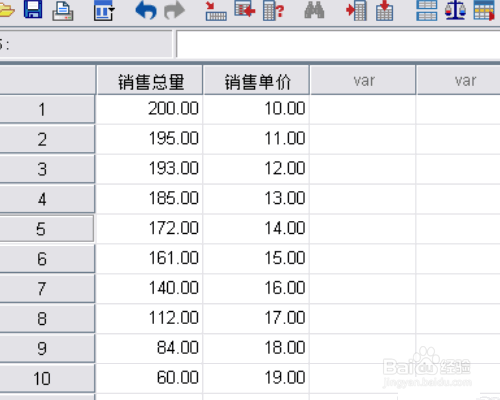Click the cell containing 172.00
Screen dimensions: 500x400
[x=149, y=229]
